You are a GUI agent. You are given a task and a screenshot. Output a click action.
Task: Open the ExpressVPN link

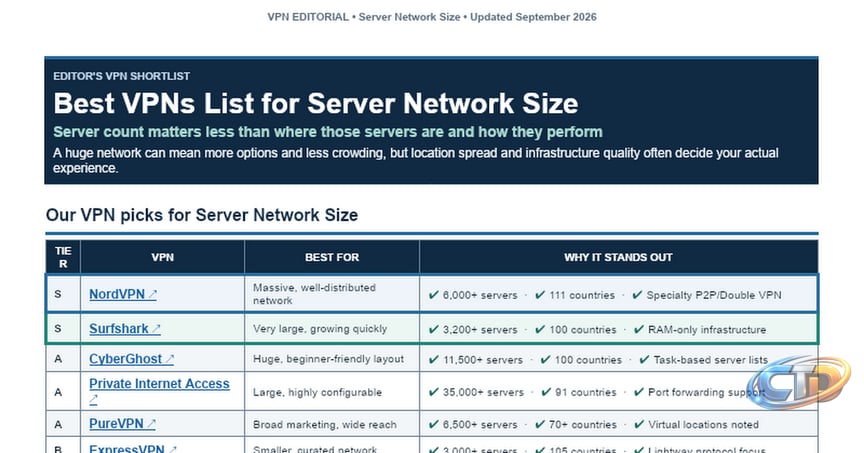(133, 449)
